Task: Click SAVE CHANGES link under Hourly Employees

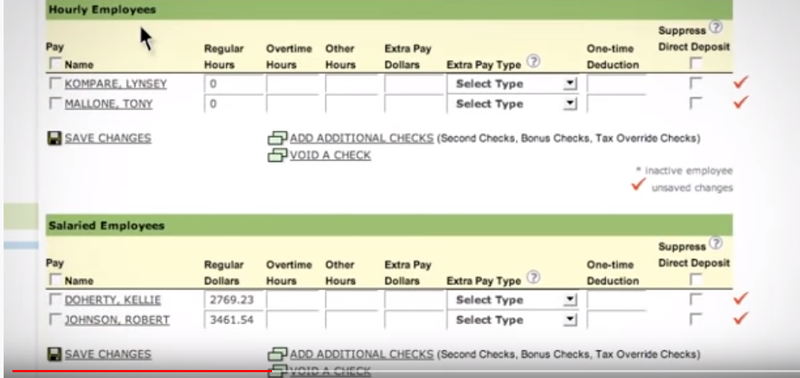Action: coord(108,138)
